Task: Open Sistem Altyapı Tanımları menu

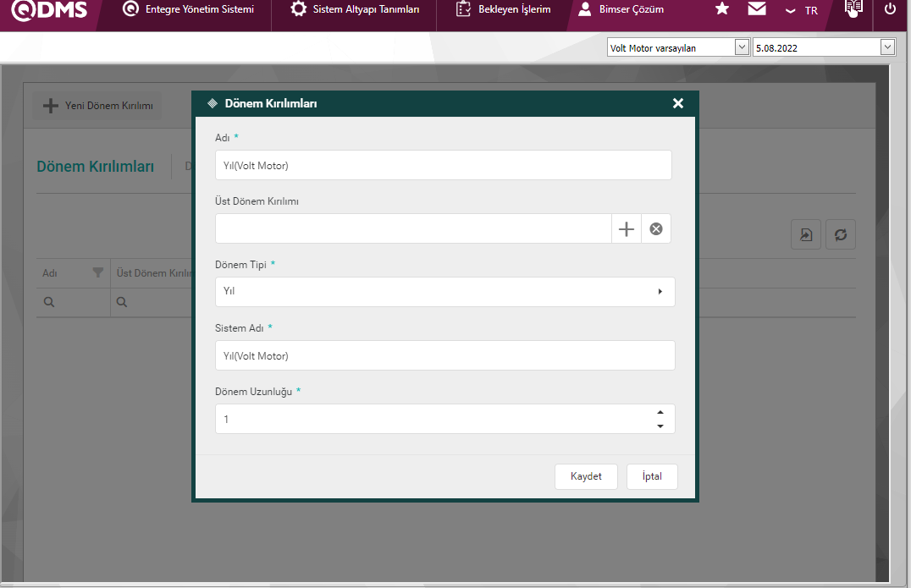Action: pyautogui.click(x=355, y=10)
